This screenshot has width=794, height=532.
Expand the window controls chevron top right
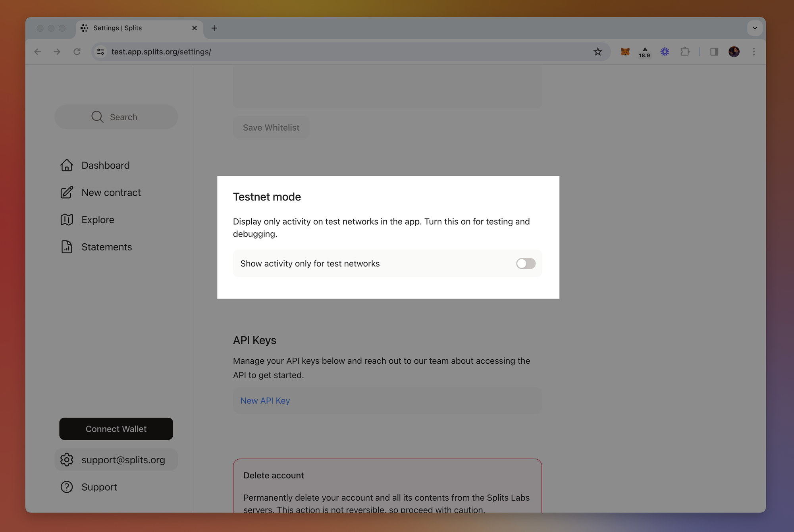(x=755, y=28)
